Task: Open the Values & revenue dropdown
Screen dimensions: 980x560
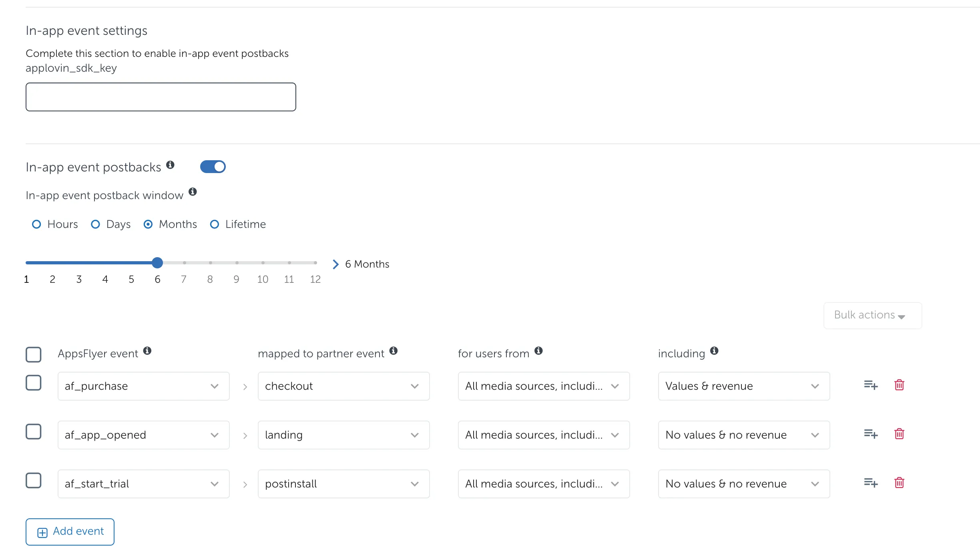Action: 744,386
